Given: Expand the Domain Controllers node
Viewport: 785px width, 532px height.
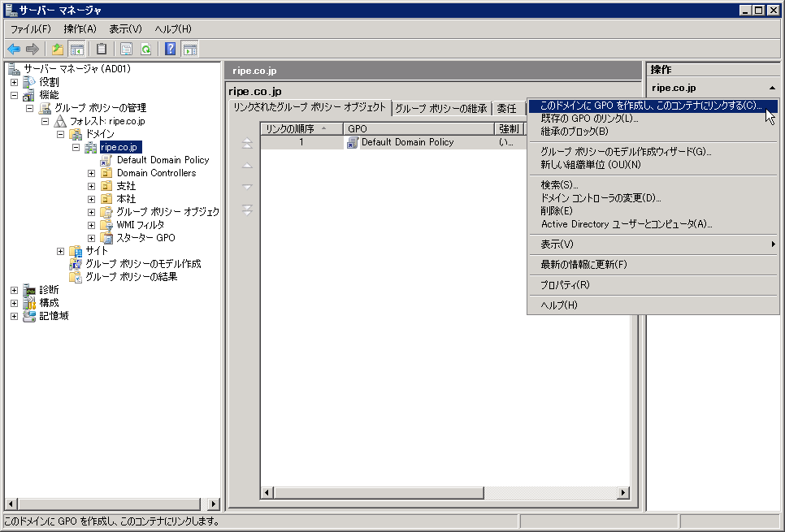Looking at the screenshot, I should click(91, 173).
